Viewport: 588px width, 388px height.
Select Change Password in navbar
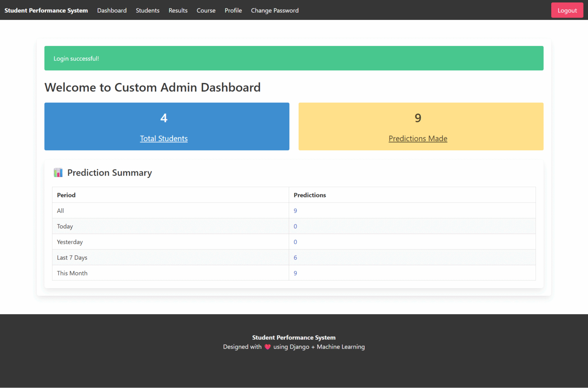274,10
